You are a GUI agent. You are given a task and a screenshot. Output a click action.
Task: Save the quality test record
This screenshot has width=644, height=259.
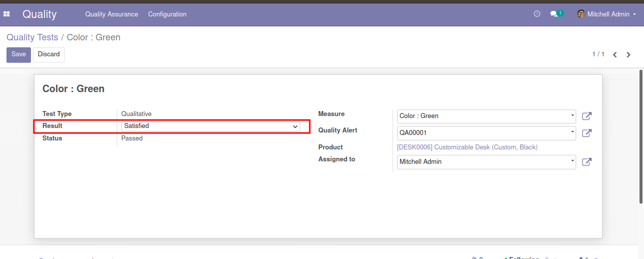coord(18,55)
